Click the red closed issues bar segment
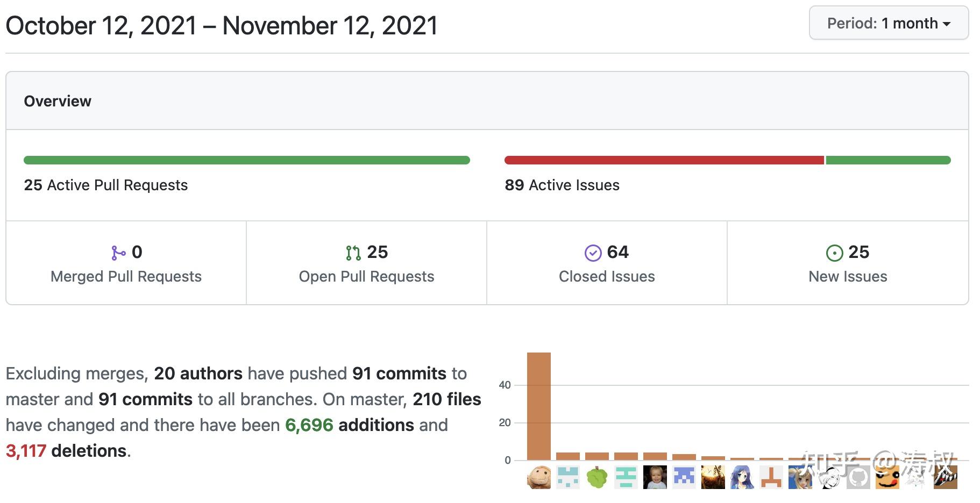Image resolution: width=980 pixels, height=503 pixels. pos(664,160)
